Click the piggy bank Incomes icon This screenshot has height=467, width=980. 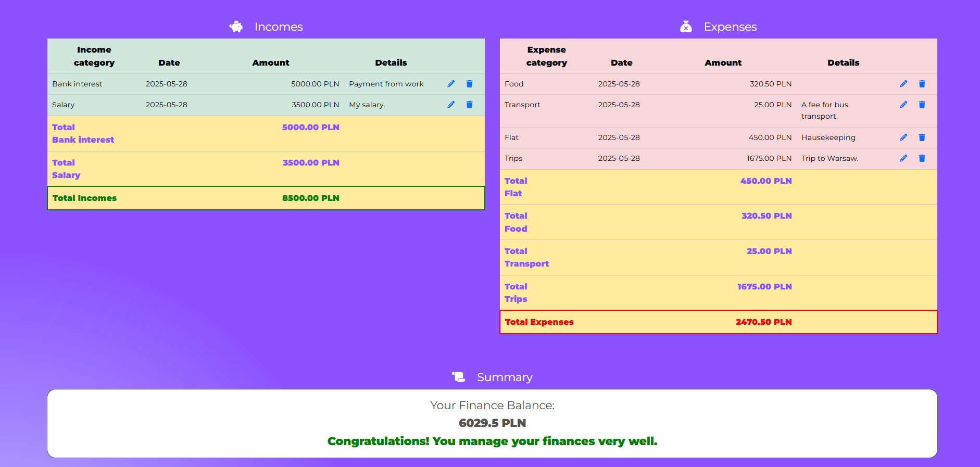tap(236, 27)
